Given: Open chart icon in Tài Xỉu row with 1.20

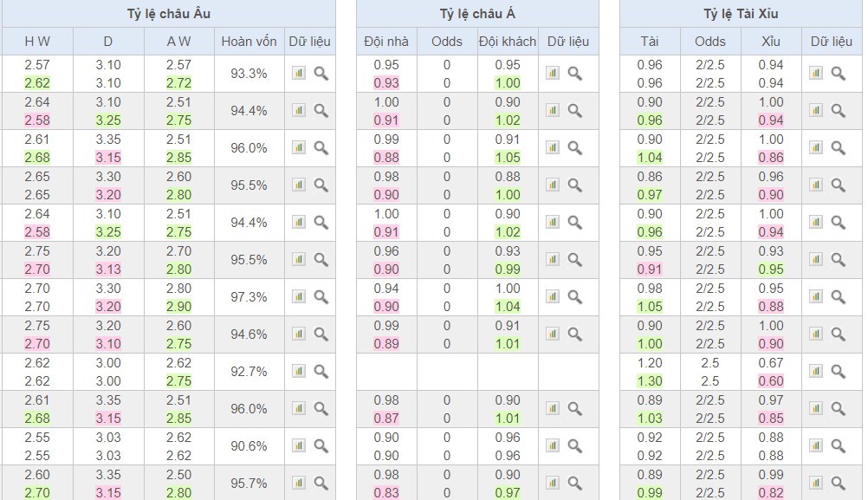Looking at the screenshot, I should click(x=815, y=372).
